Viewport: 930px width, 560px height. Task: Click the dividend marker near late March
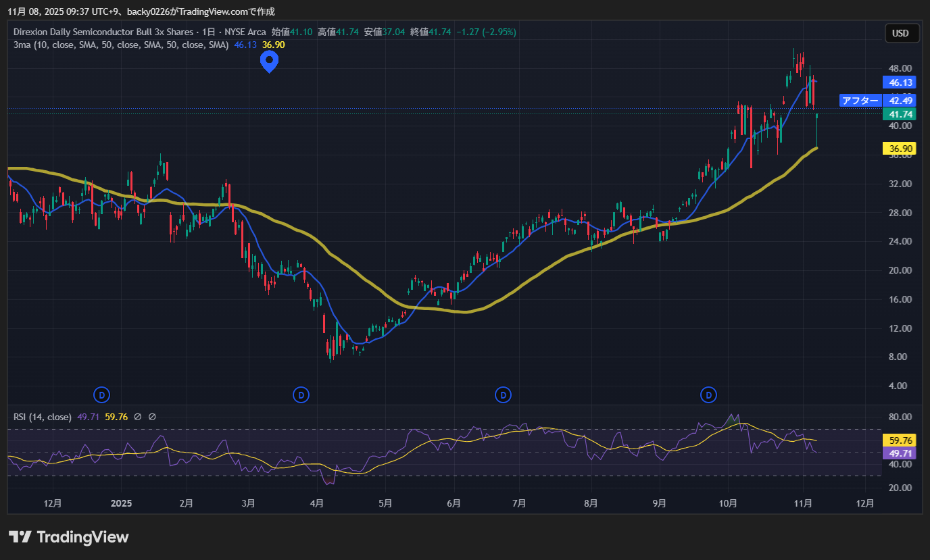(x=301, y=394)
